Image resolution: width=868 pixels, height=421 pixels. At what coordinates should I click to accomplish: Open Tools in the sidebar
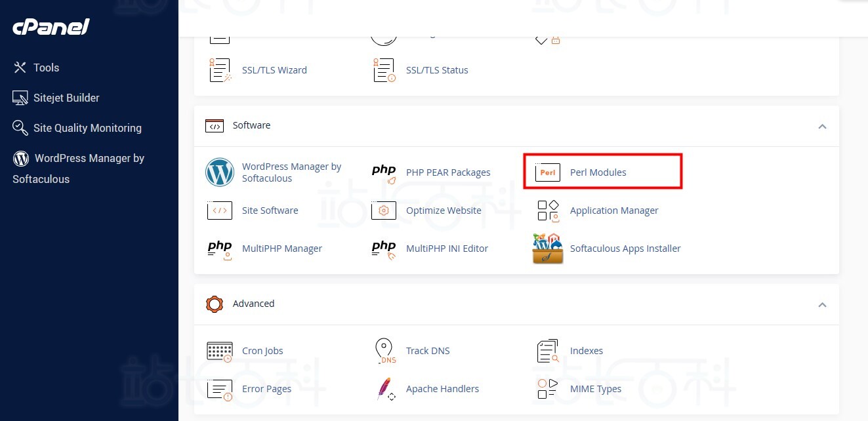pos(46,68)
